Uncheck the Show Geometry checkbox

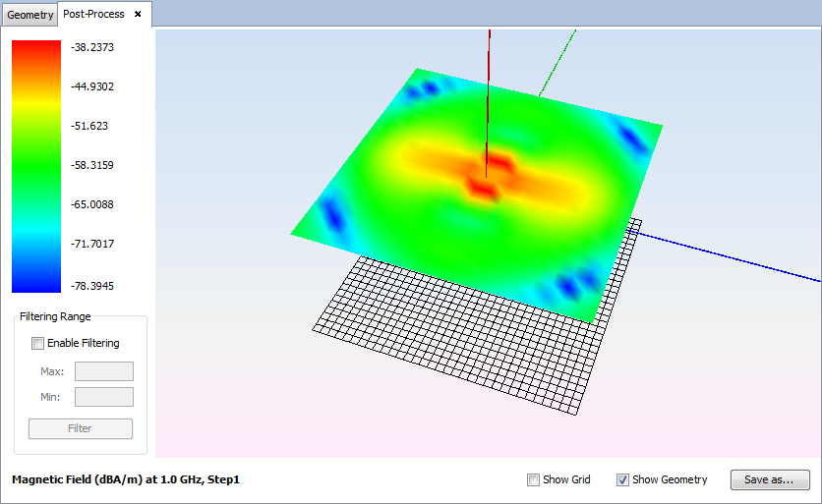(622, 479)
